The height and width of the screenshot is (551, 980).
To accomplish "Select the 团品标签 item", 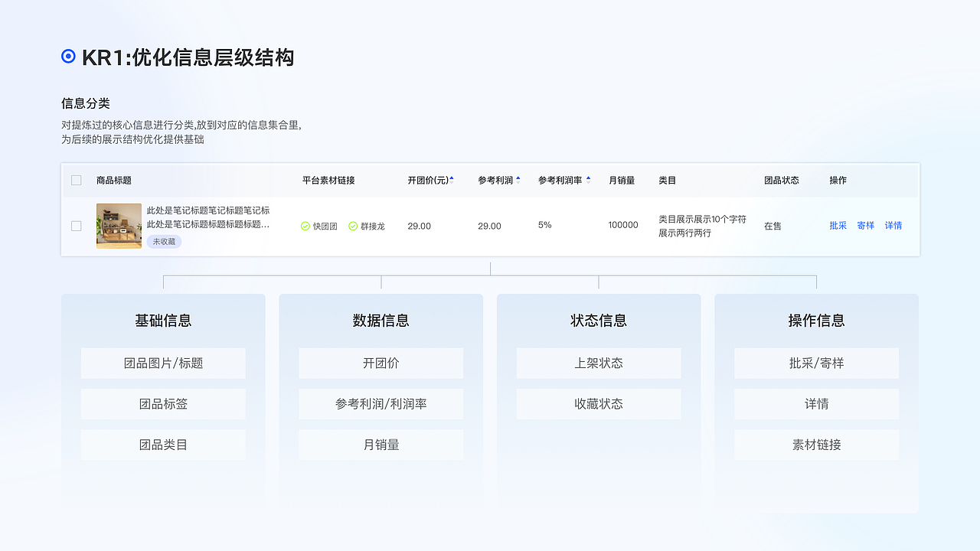I will pos(163,404).
